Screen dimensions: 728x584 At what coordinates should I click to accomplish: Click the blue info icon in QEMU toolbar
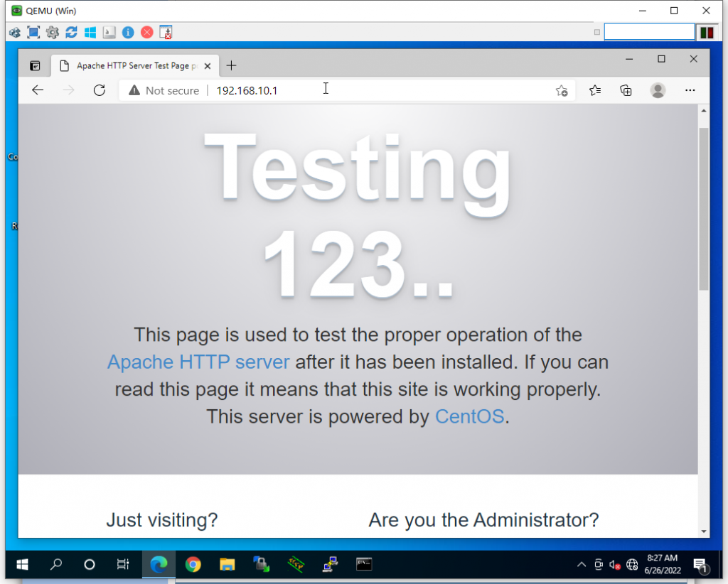click(128, 32)
